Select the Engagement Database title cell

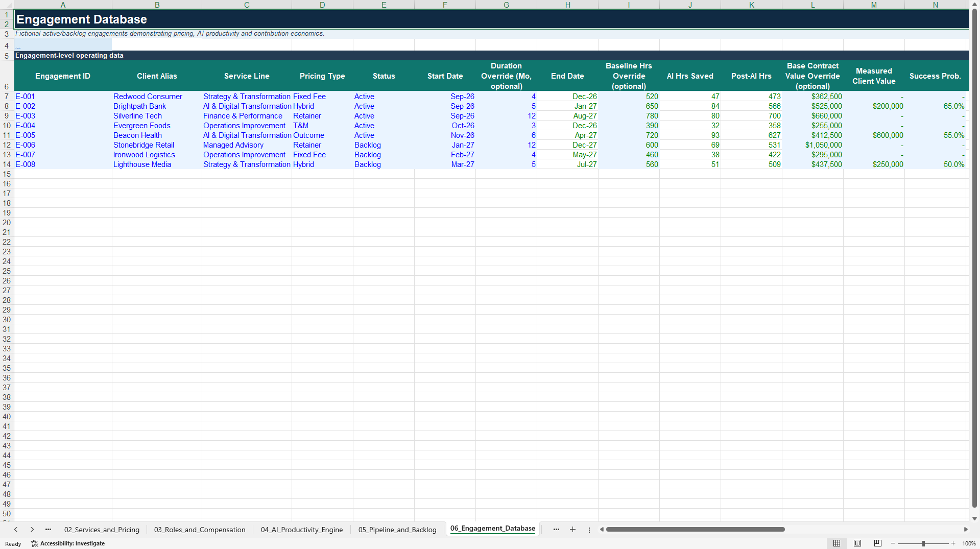pyautogui.click(x=491, y=19)
